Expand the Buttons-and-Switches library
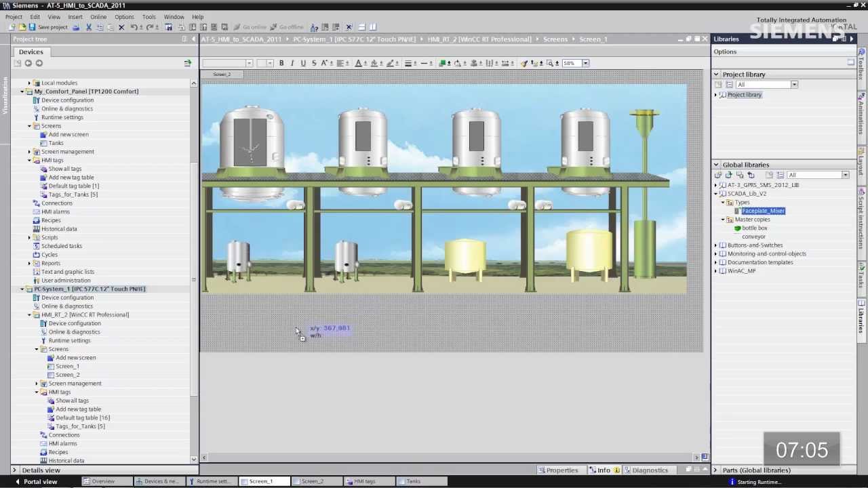Image resolution: width=868 pixels, height=488 pixels. [x=715, y=245]
